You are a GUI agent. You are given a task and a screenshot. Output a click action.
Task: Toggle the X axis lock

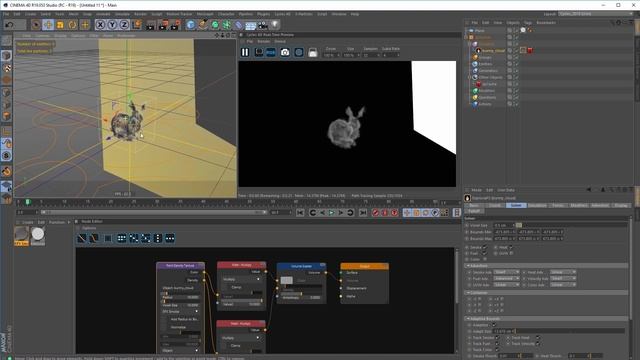click(x=100, y=25)
